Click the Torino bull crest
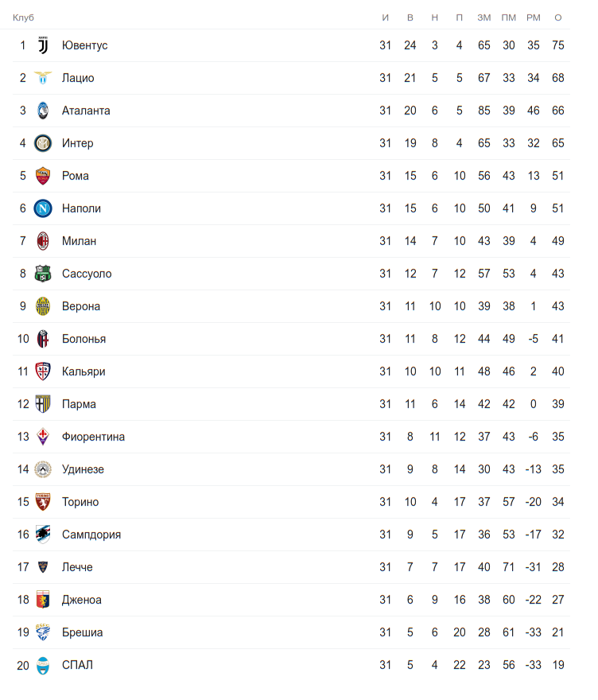 pos(43,502)
